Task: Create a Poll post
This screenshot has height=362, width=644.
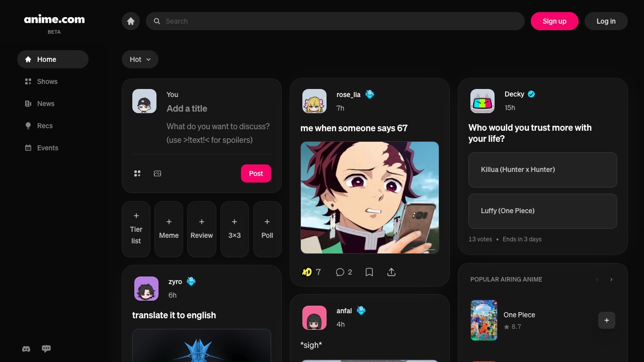Action: coord(267,229)
